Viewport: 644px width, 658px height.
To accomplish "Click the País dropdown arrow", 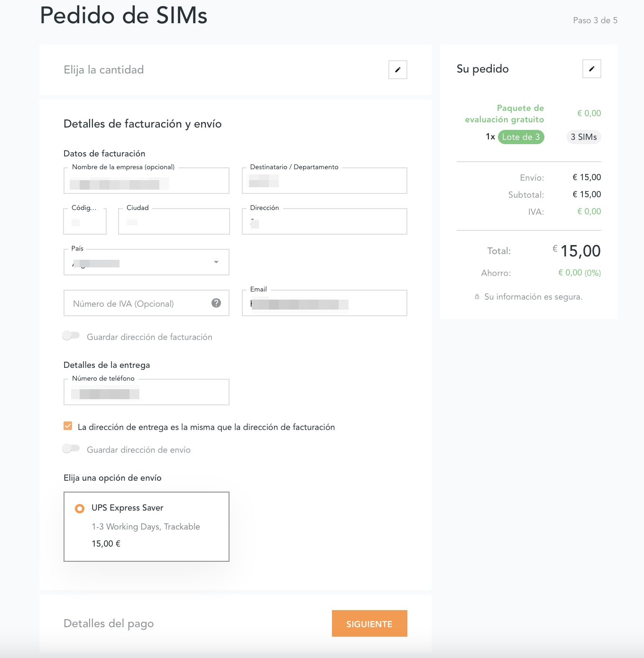I will point(216,262).
